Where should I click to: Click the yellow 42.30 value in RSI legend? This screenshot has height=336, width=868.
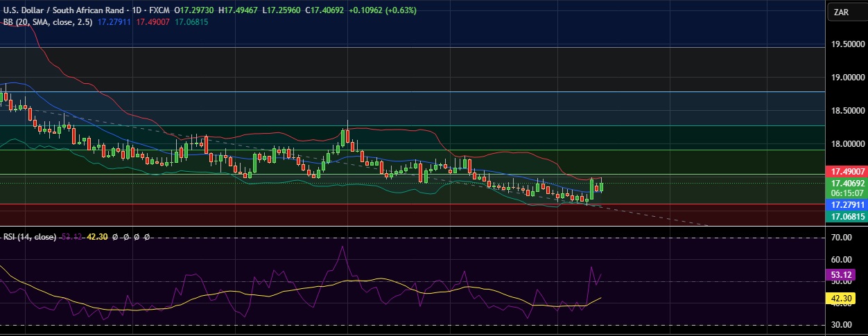96,237
